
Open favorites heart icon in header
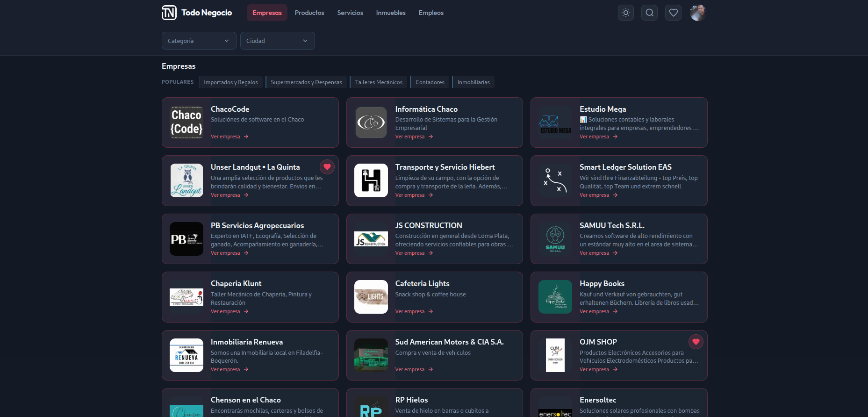click(x=673, y=13)
